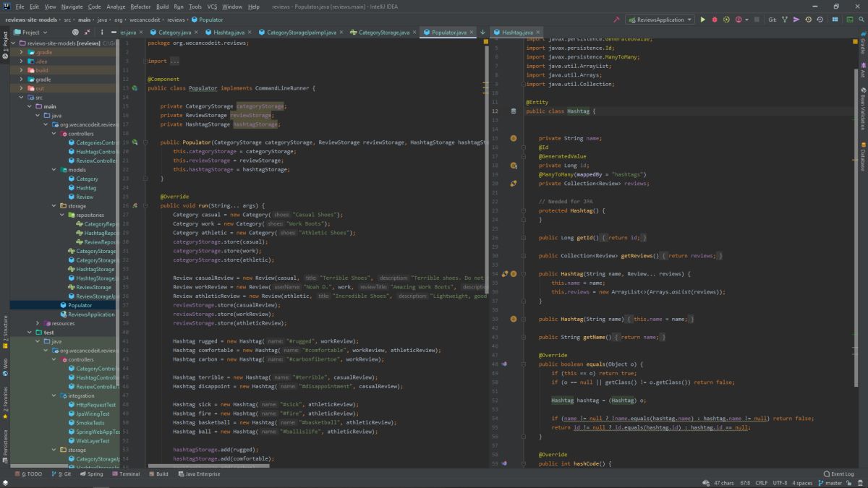The image size is (868, 488).
Task: Collapse the controllers package under main
Action: (54, 134)
